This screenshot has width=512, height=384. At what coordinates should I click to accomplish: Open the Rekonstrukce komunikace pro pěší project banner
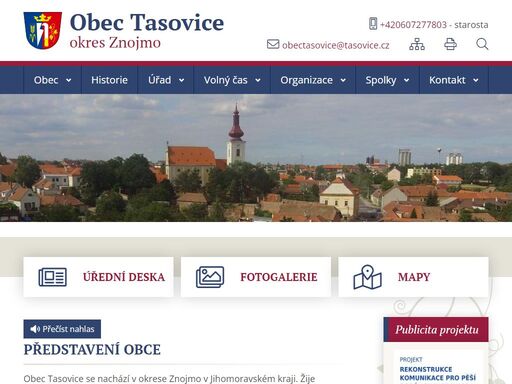coord(438,369)
